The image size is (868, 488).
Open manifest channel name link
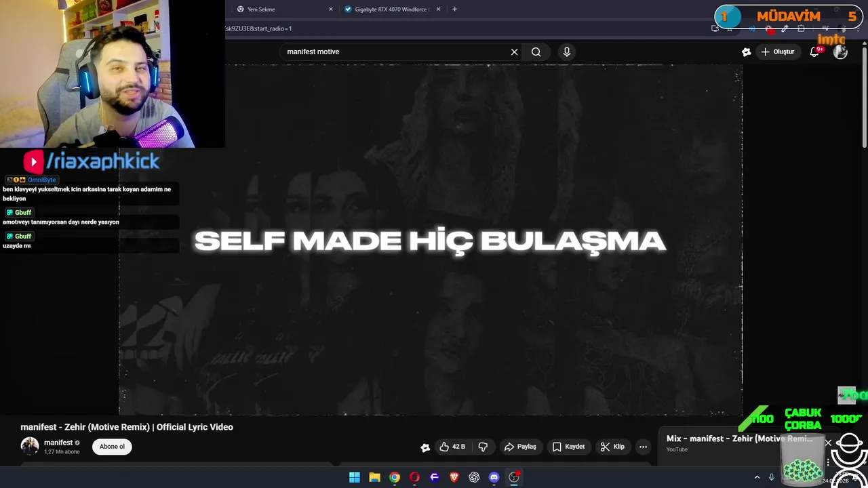[x=58, y=443]
